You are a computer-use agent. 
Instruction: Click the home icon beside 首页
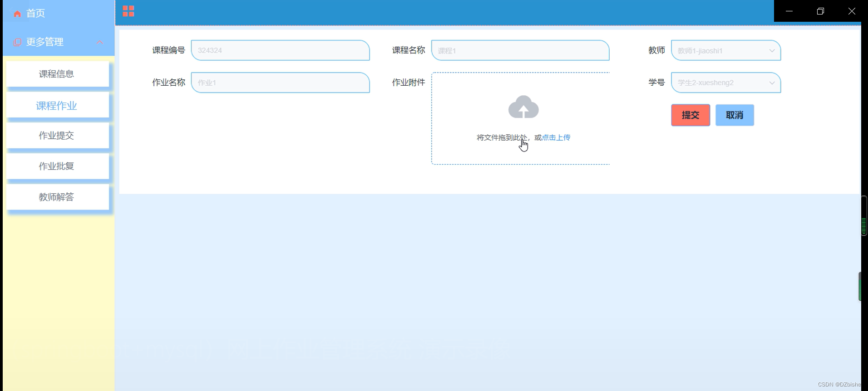click(17, 14)
